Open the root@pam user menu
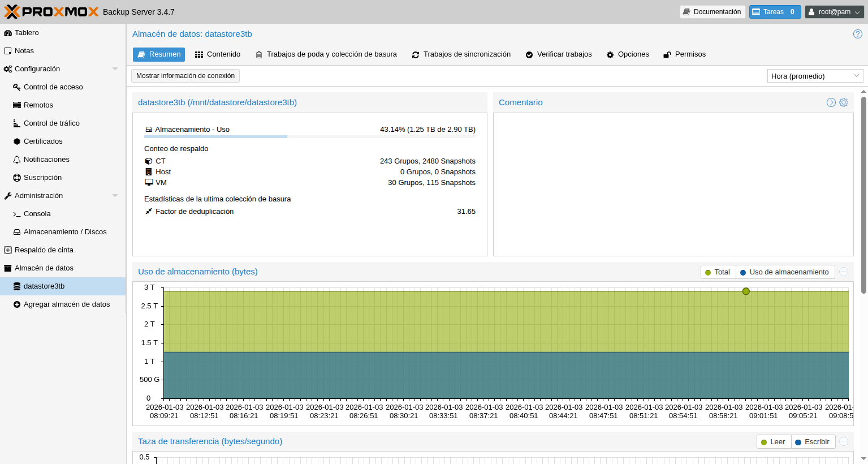This screenshot has width=868, height=464. (834, 12)
